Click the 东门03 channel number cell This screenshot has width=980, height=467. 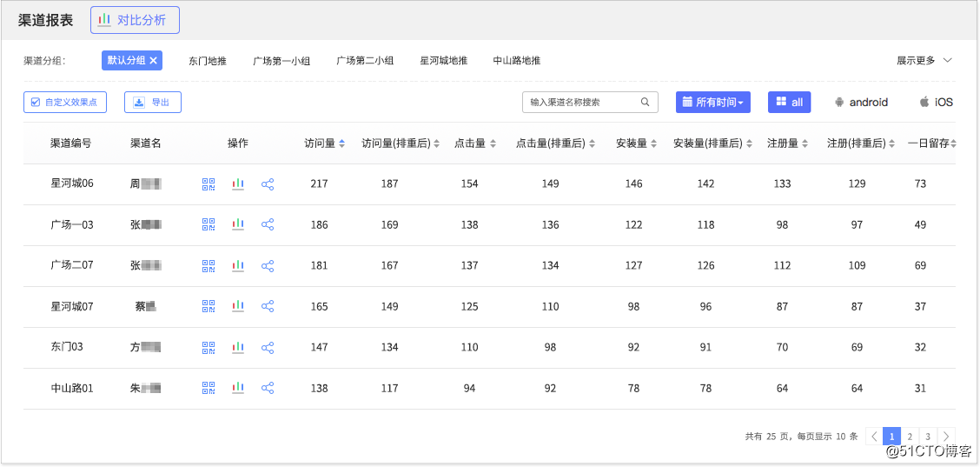tap(67, 348)
